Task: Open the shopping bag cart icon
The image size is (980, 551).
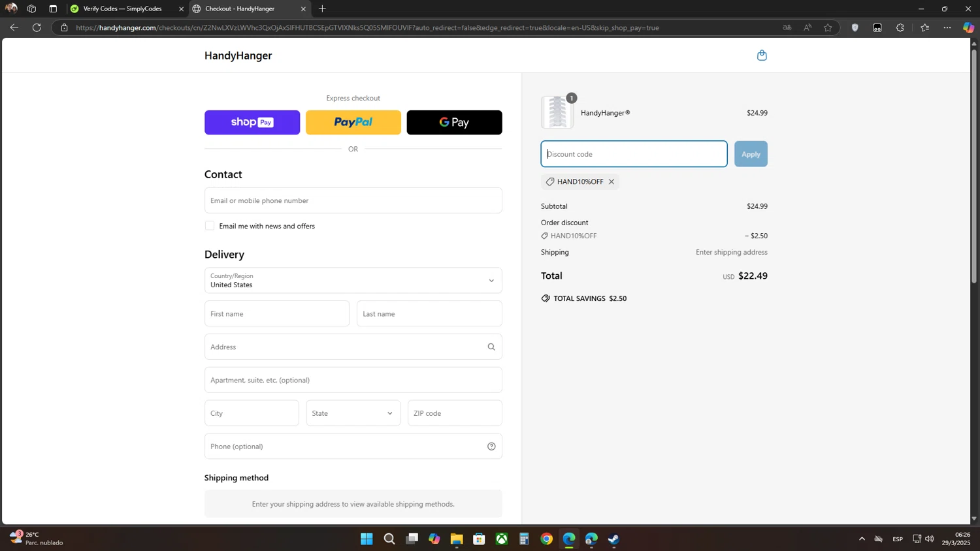Action: tap(762, 55)
